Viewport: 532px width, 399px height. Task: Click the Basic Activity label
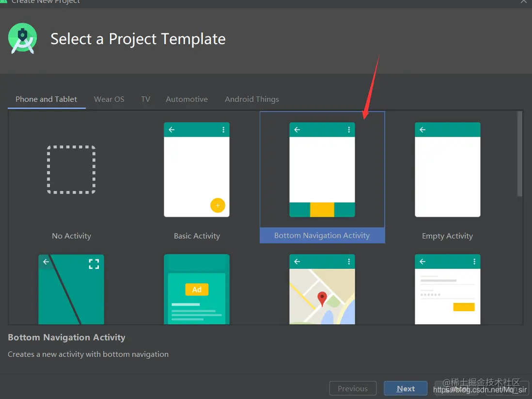click(x=197, y=236)
